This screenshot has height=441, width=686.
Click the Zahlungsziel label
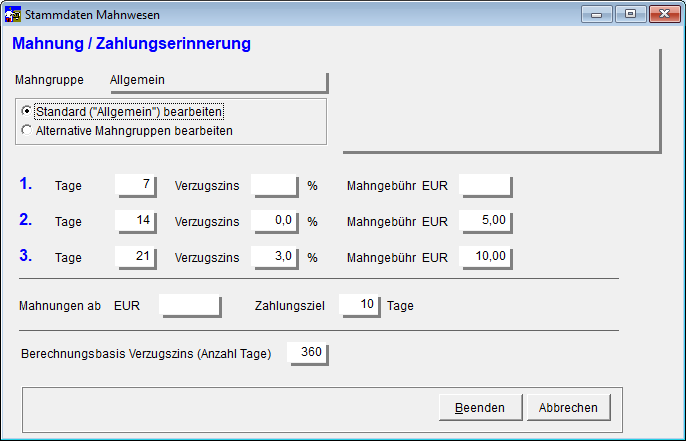click(290, 306)
